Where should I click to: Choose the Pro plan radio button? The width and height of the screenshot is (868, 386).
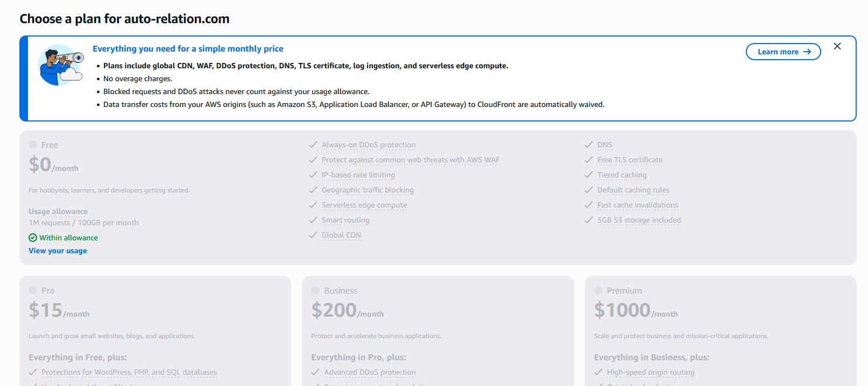33,290
